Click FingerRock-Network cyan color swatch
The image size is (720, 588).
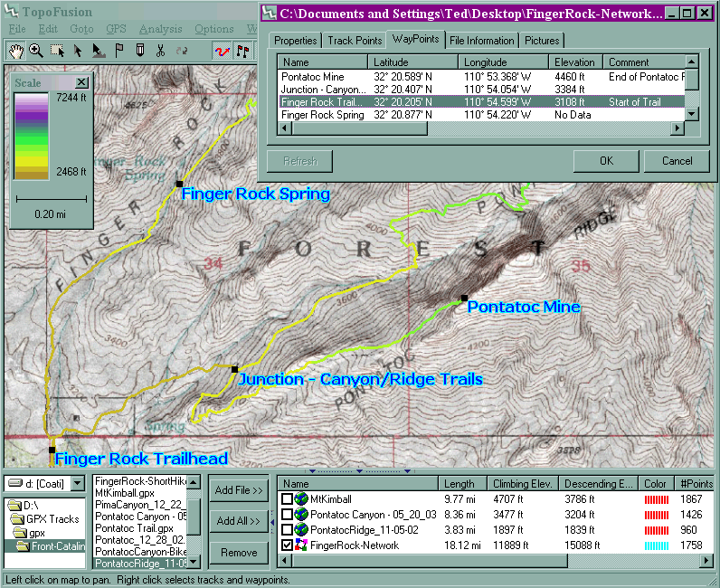click(656, 545)
